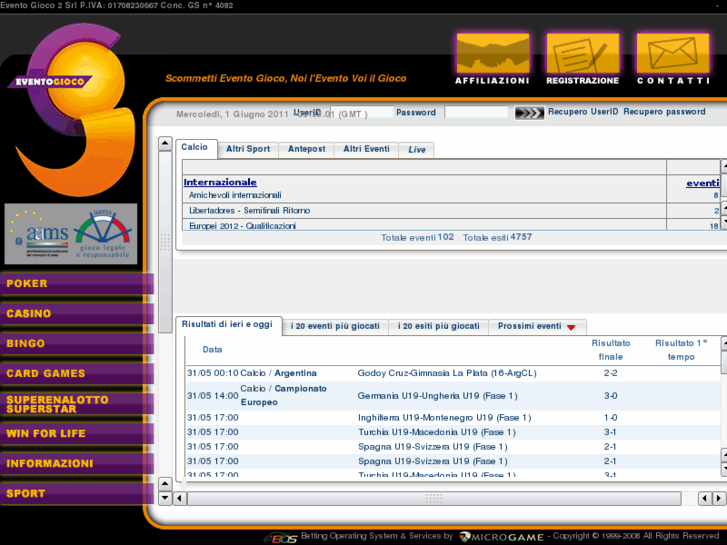
Task: Open i 20 eventi più giocati tab
Action: [x=335, y=327]
